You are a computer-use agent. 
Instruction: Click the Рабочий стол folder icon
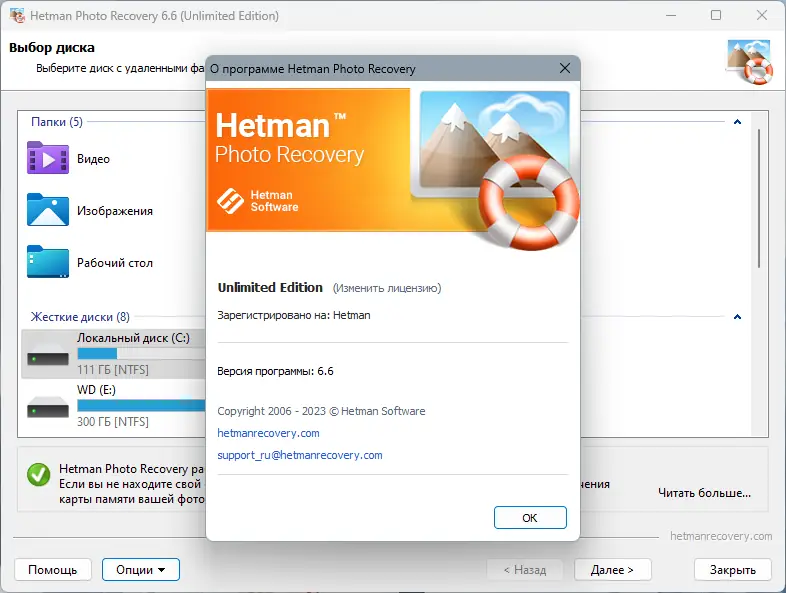pos(48,262)
